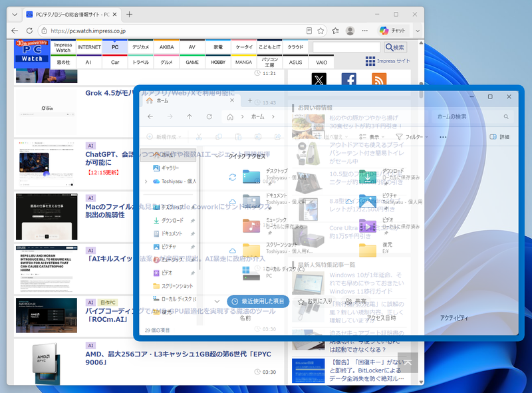Click the Edge page scrollbar up arrow
The image size is (532, 393).
[x=421, y=43]
